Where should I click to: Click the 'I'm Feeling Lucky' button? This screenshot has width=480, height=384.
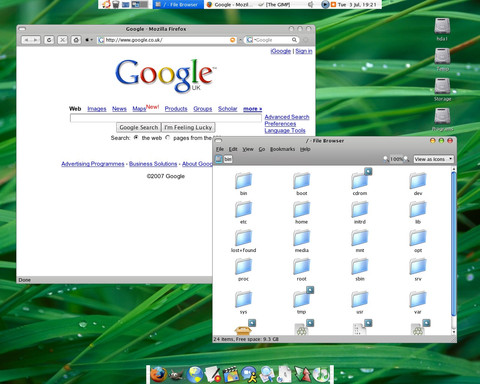[188, 127]
